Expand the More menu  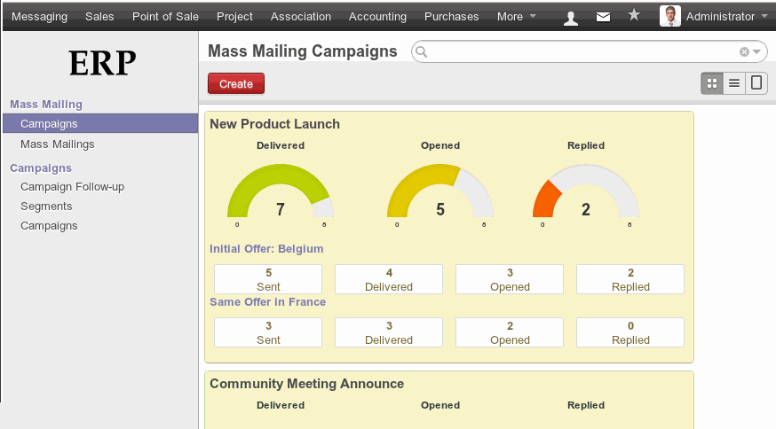516,16
